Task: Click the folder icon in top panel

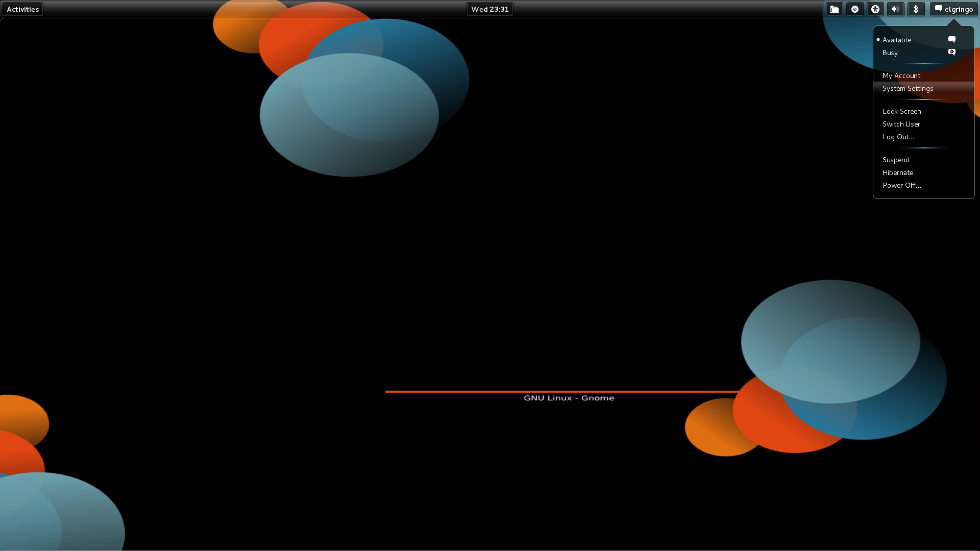Action: 835,9
